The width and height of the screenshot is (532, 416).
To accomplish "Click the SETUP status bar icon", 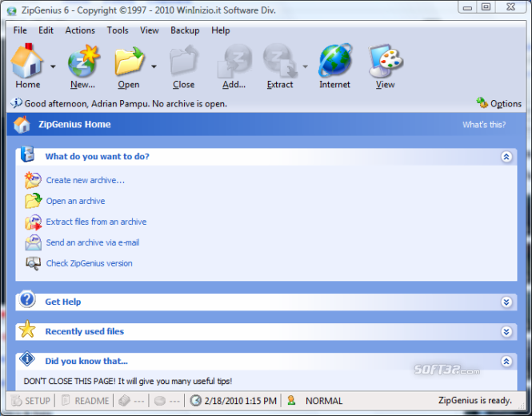I will [16, 401].
